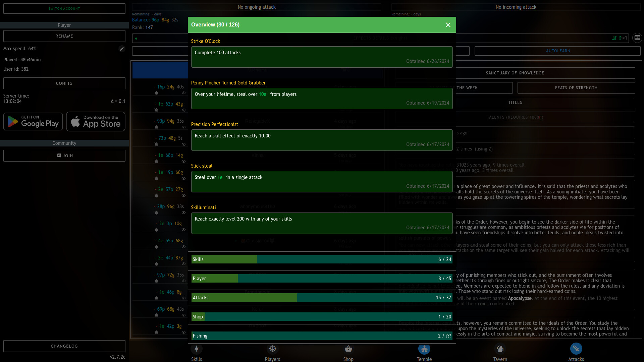Click the AUTOLEARN button

coord(557,51)
